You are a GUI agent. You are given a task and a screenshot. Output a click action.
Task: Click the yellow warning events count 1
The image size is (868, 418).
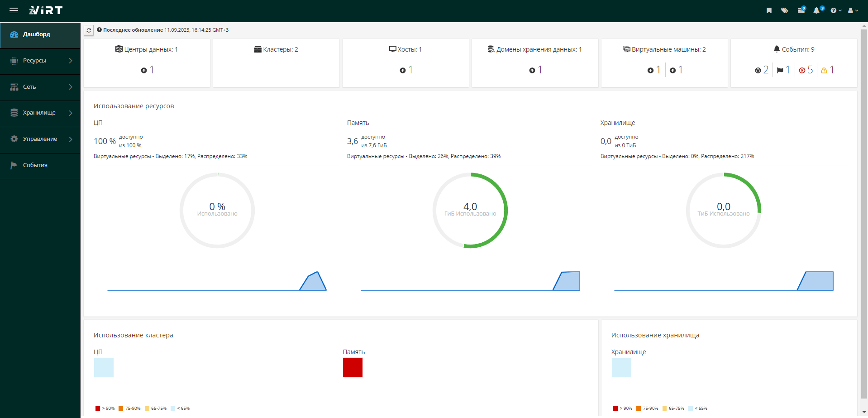pyautogui.click(x=828, y=70)
